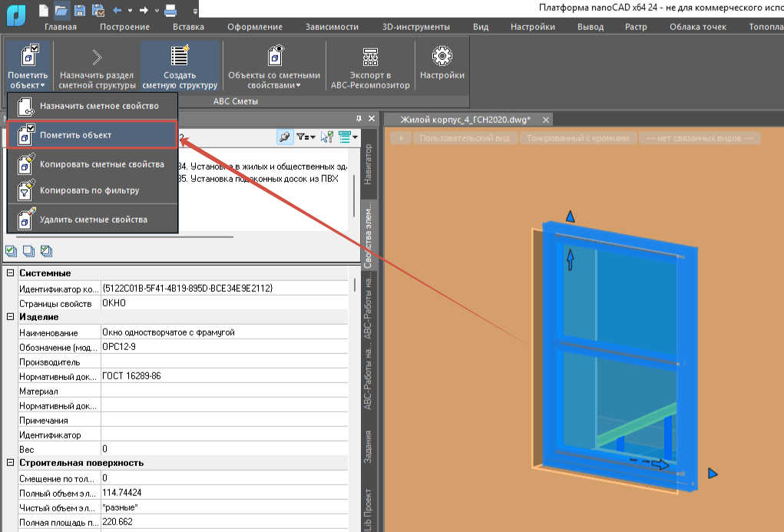Open the Настройки gear button in ribbon
Viewport: 784px width, 532px height.
[x=442, y=62]
